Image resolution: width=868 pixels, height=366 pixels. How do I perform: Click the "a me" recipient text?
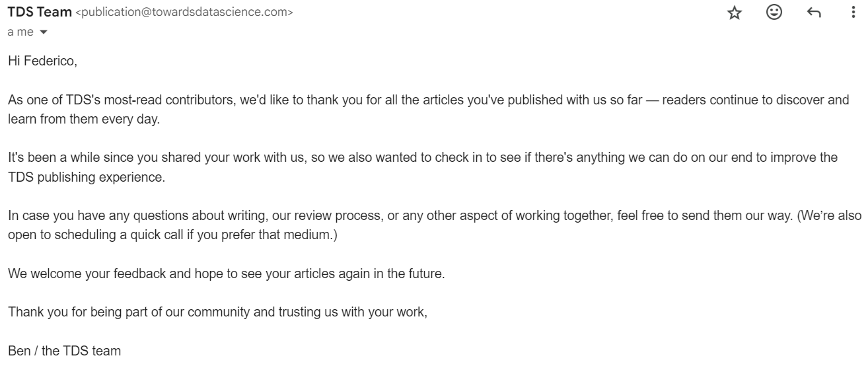point(20,32)
